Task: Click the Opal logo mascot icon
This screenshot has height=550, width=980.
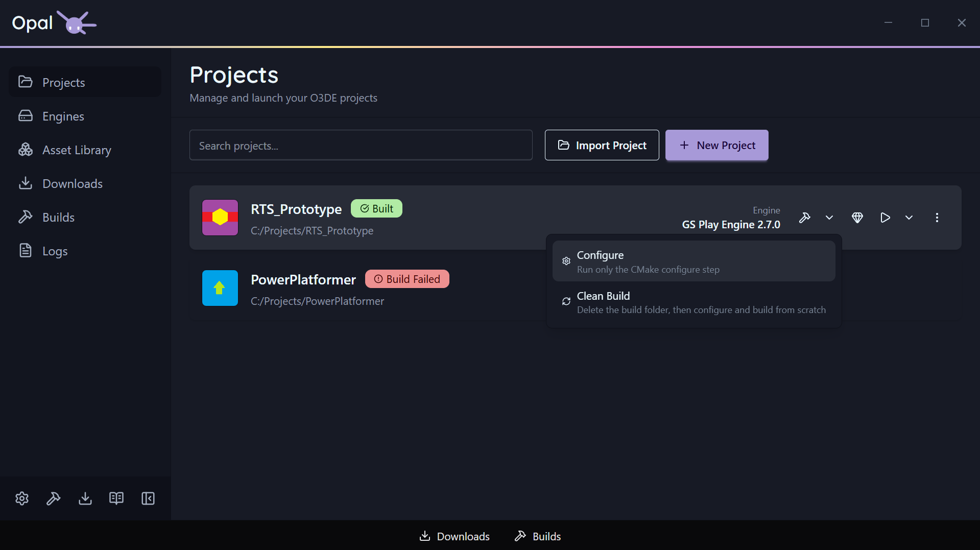Action: point(76,22)
